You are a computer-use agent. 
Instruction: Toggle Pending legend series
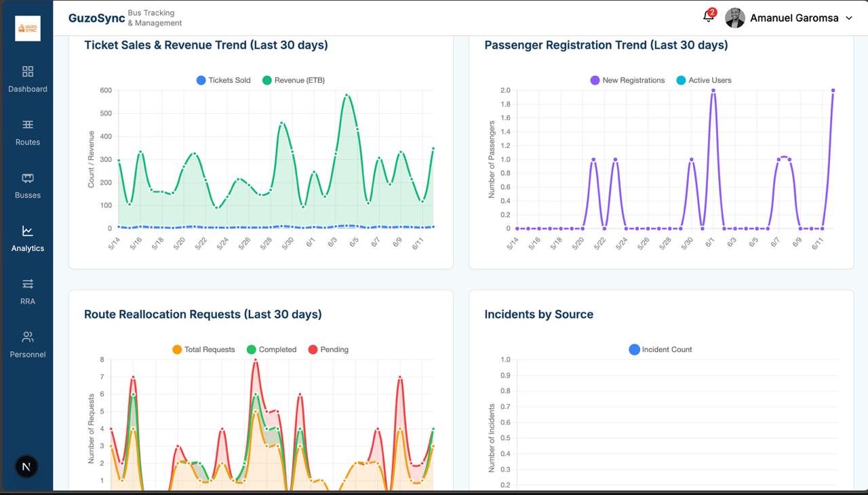(328, 350)
